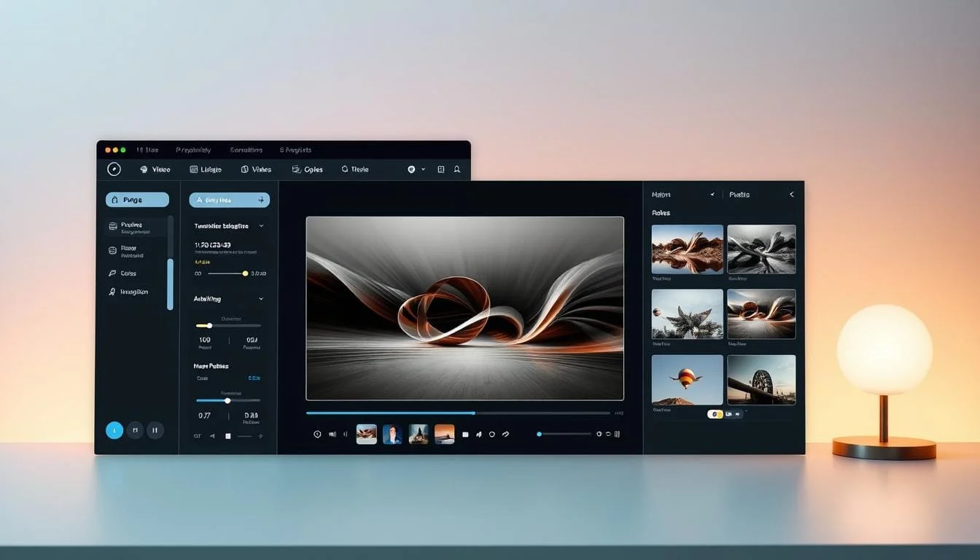Click the back arrow icon at settings panel bottom
The width and height of the screenshot is (980, 560).
[213, 436]
